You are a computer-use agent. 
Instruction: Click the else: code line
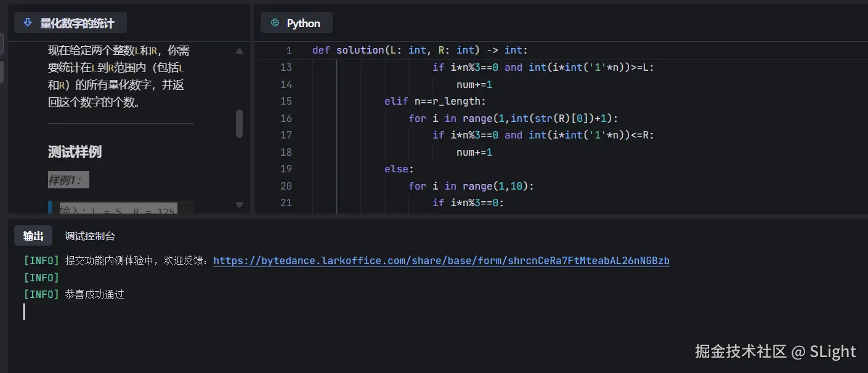click(399, 169)
